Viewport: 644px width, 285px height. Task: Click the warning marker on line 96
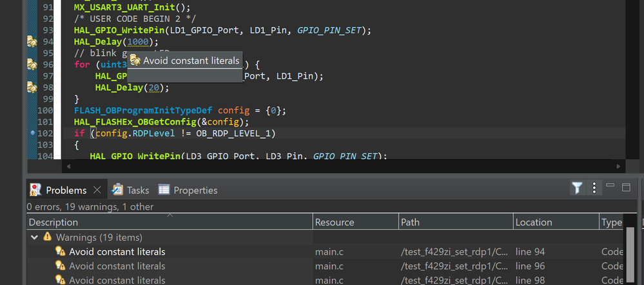click(x=32, y=64)
